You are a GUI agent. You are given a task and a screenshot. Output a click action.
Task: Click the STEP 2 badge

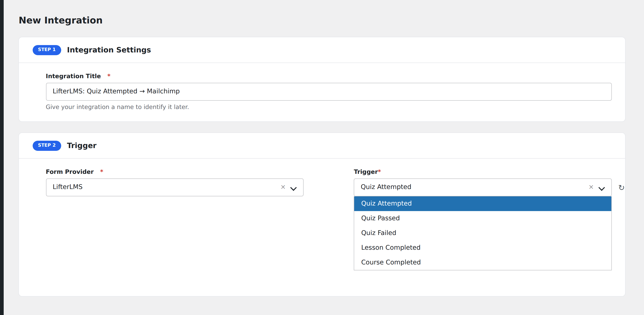47,146
